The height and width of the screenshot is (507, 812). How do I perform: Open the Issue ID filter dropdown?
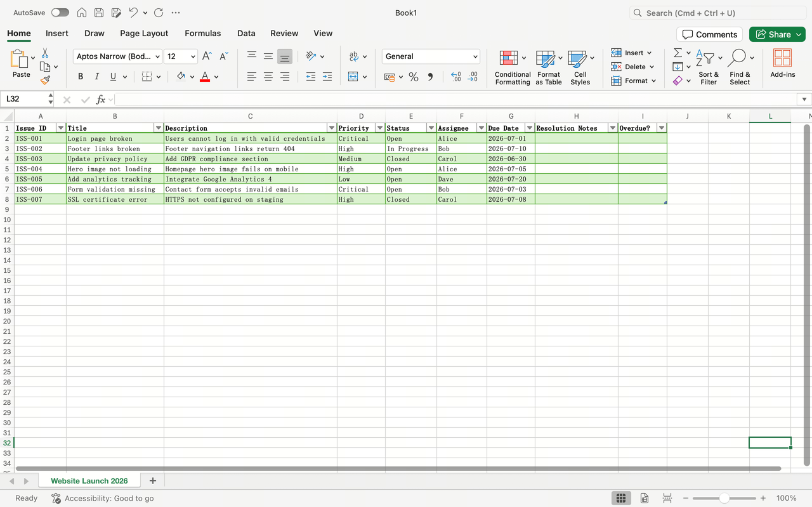tap(60, 128)
